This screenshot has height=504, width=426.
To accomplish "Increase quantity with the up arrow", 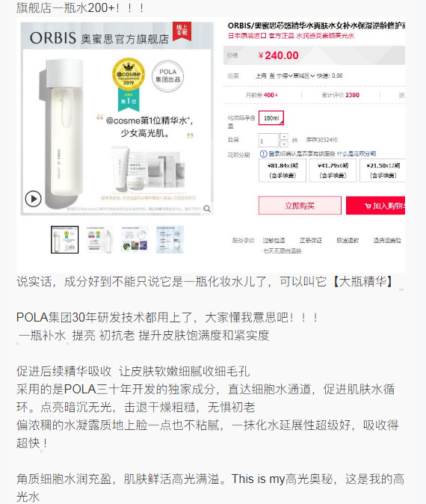I will point(284,137).
